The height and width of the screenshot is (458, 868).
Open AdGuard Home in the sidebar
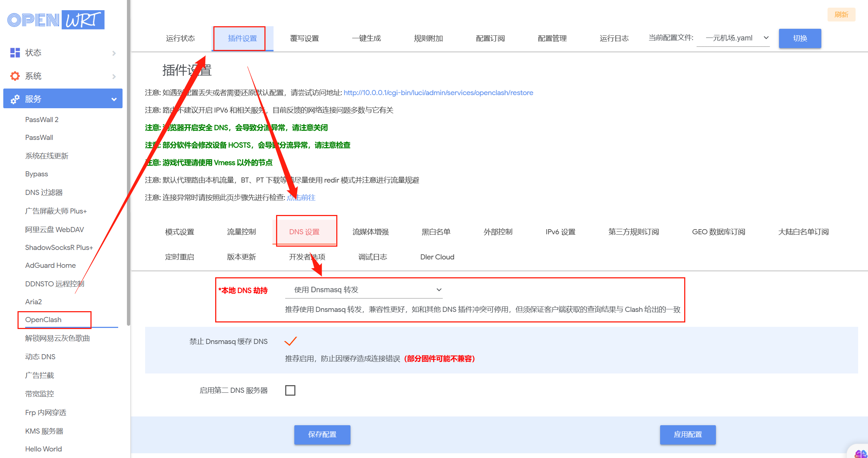point(50,265)
